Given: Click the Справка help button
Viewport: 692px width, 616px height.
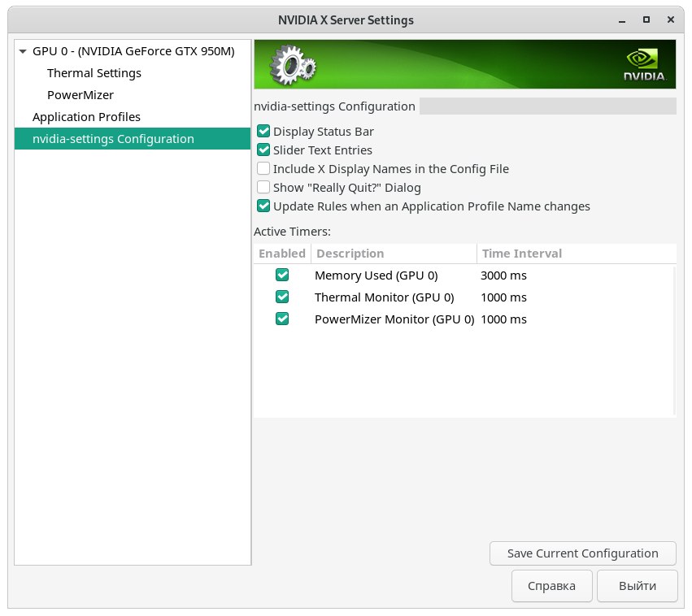Looking at the screenshot, I should (551, 586).
